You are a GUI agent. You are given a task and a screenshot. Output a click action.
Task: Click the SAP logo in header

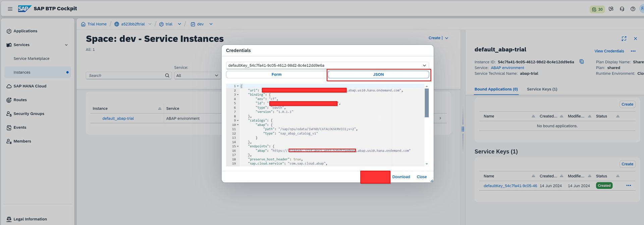tap(24, 9)
